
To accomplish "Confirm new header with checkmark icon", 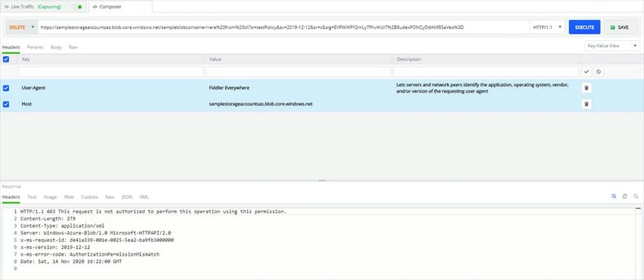I will click(586, 71).
